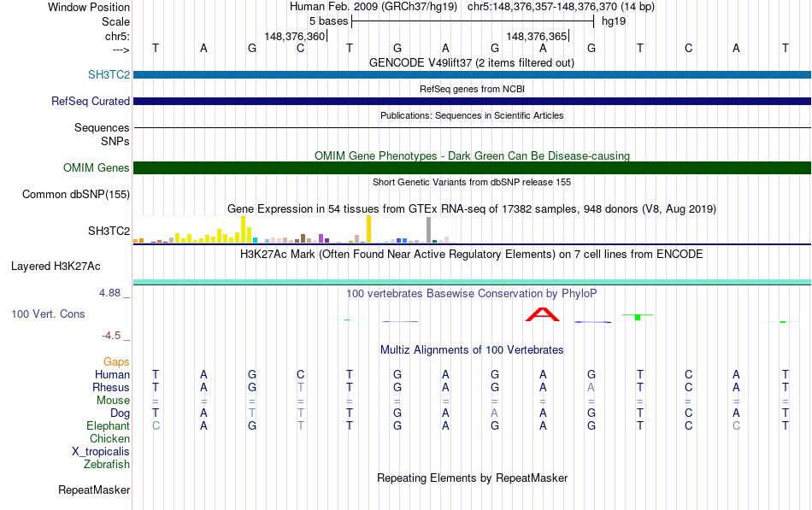The image size is (812, 510).
Task: Click the tallest green PhyloP conservation bar
Action: [x=638, y=317]
